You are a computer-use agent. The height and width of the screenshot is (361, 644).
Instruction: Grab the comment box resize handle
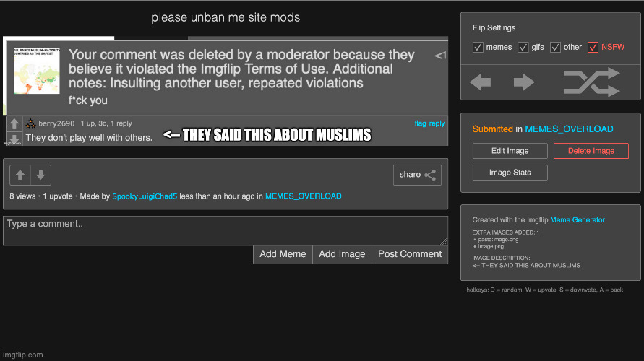(444, 242)
